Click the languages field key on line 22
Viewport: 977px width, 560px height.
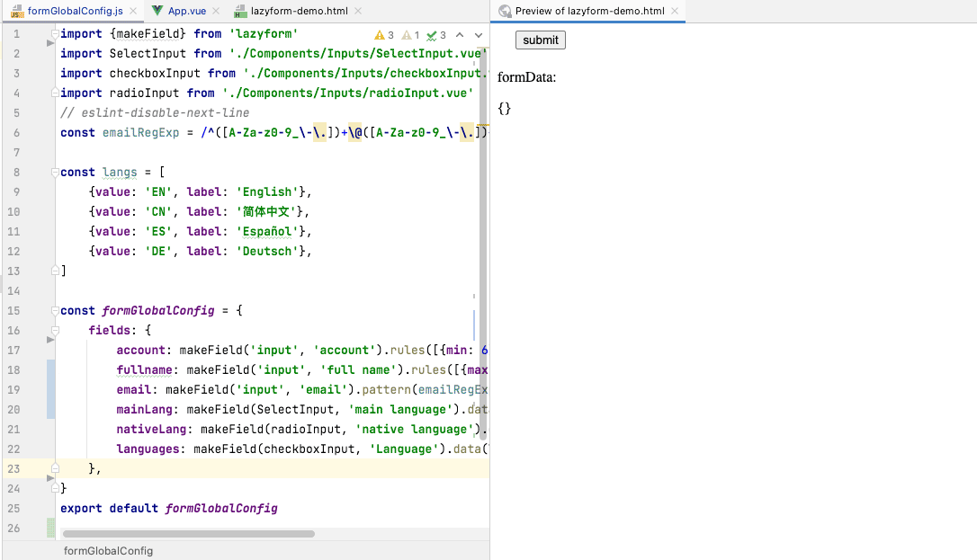(148, 449)
